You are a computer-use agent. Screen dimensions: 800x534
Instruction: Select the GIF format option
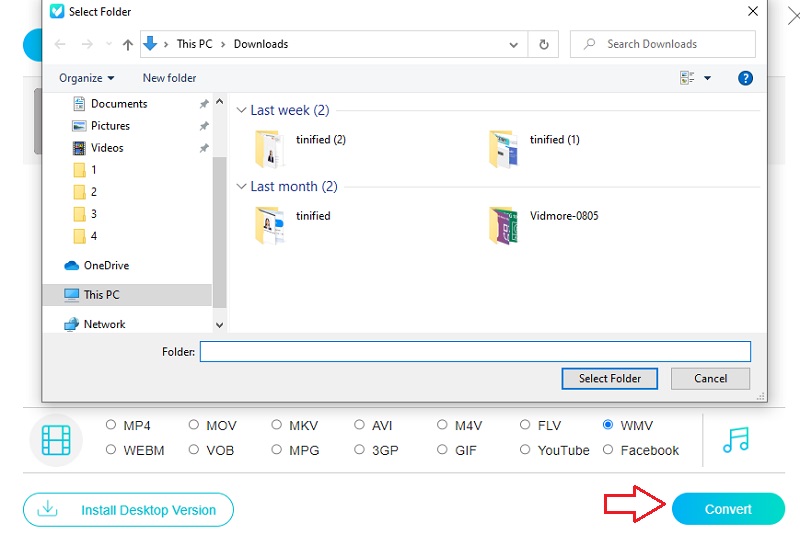coord(442,450)
